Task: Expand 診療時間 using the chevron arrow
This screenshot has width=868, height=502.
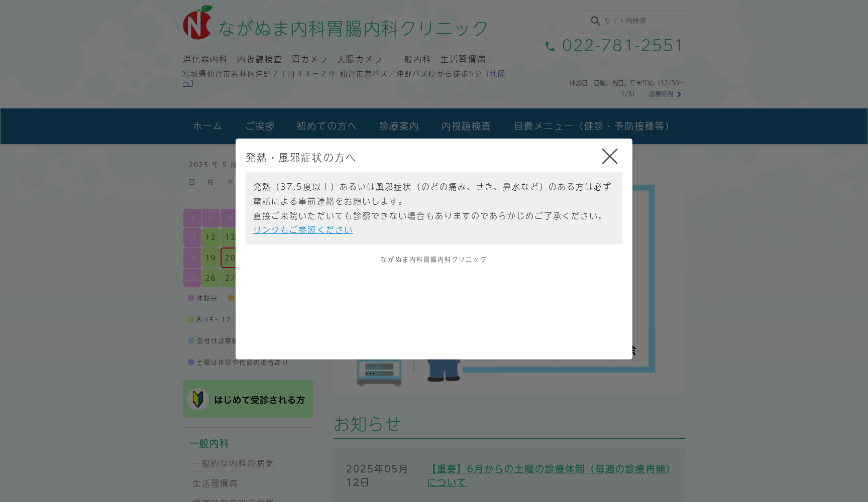Action: 680,94
